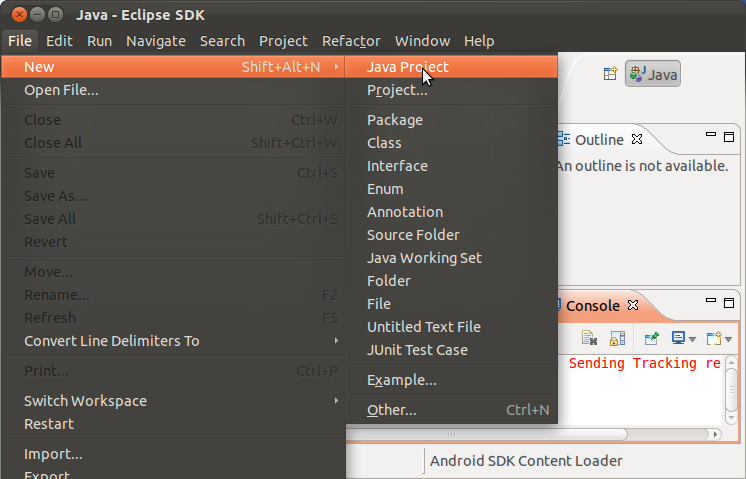
Task: Toggle Scroll Lock in Console
Action: tap(617, 338)
